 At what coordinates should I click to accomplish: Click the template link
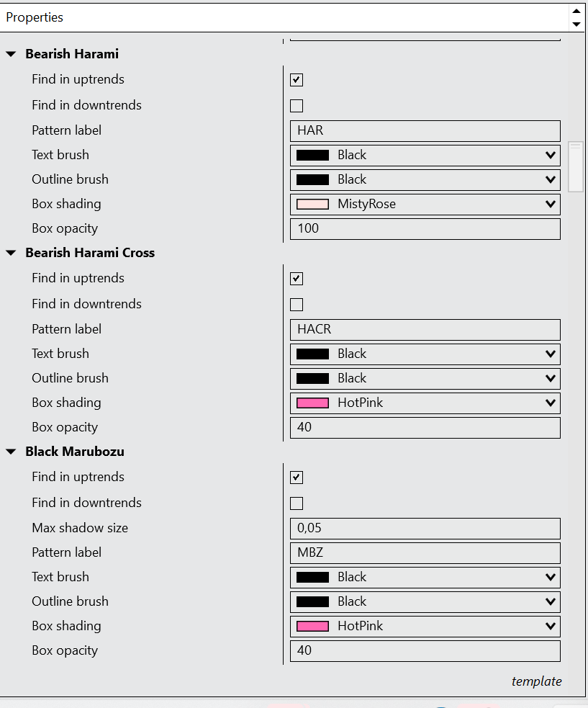point(536,681)
